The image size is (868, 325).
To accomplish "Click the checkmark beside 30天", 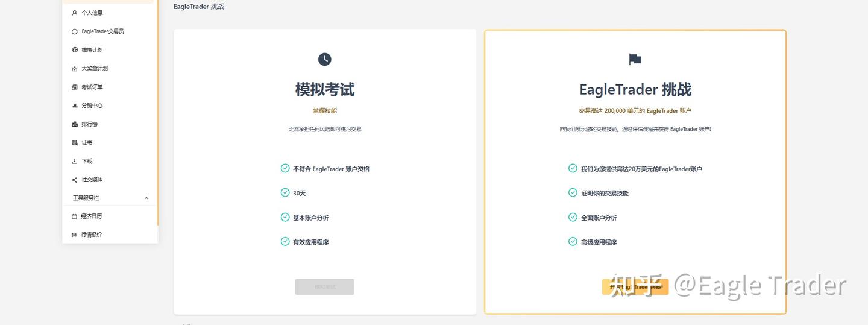I will 285,193.
